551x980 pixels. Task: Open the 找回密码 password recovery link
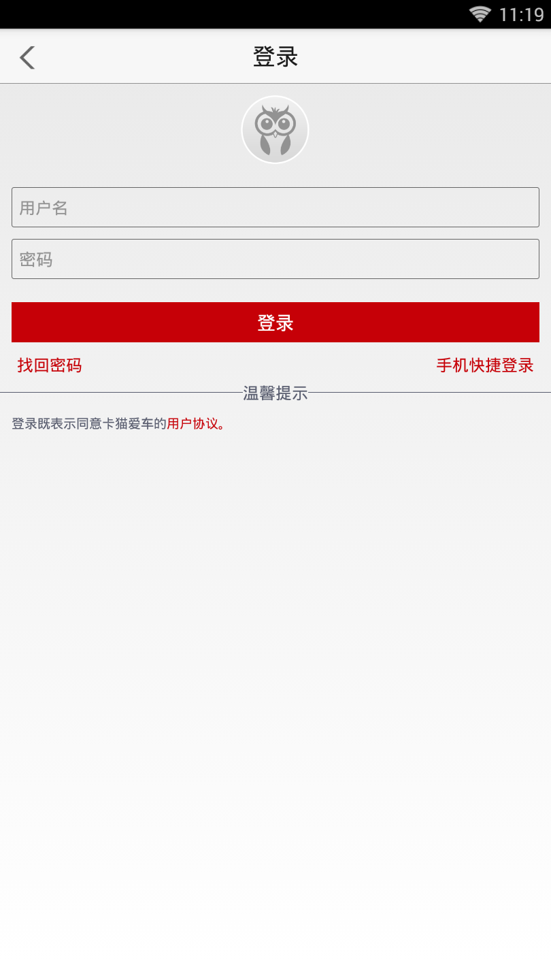(50, 365)
